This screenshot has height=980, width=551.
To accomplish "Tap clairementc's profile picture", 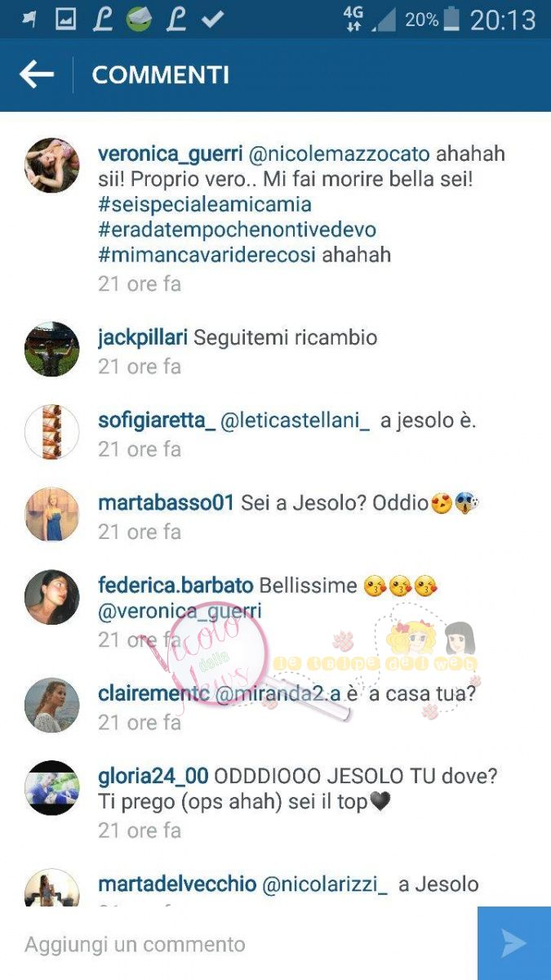I will pyautogui.click(x=52, y=705).
